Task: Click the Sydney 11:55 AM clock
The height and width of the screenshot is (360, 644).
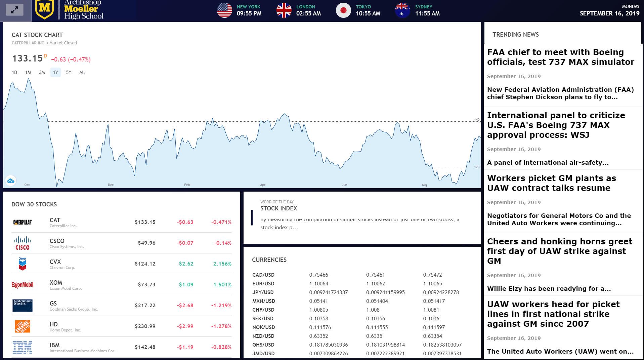Action: point(427,10)
